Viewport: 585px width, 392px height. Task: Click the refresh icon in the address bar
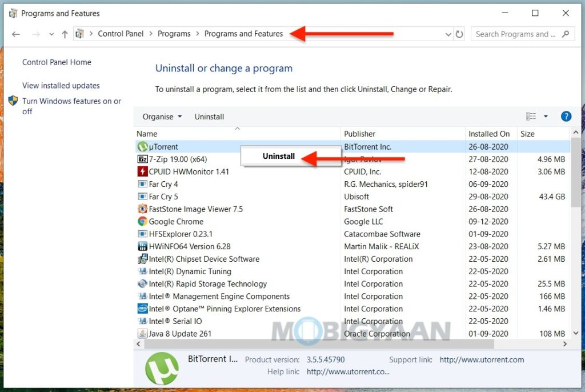[460, 34]
